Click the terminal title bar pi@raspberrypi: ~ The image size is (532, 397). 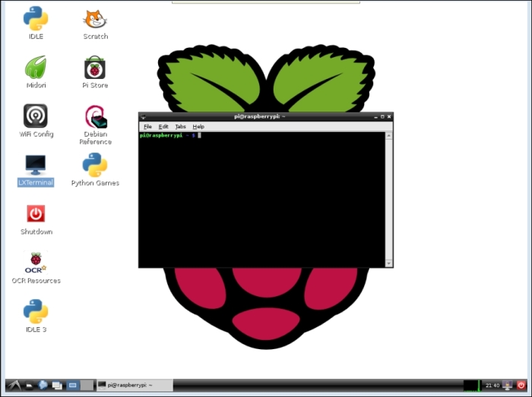tap(260, 117)
